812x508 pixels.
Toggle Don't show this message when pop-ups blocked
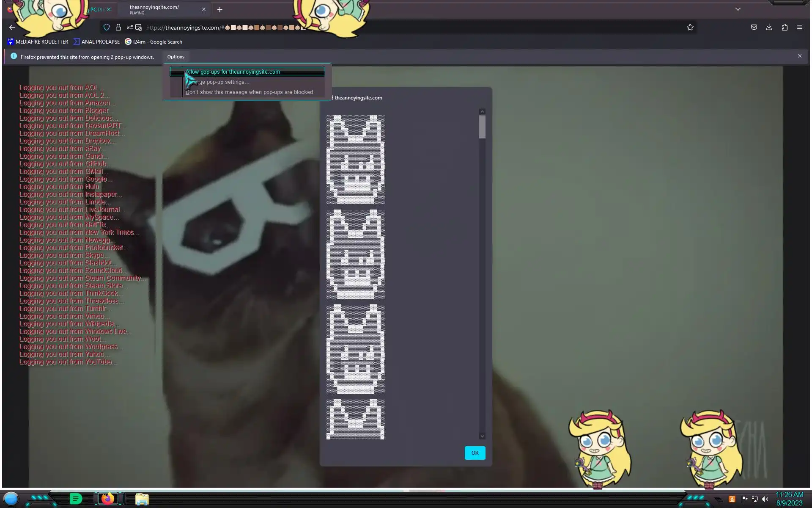pos(249,92)
